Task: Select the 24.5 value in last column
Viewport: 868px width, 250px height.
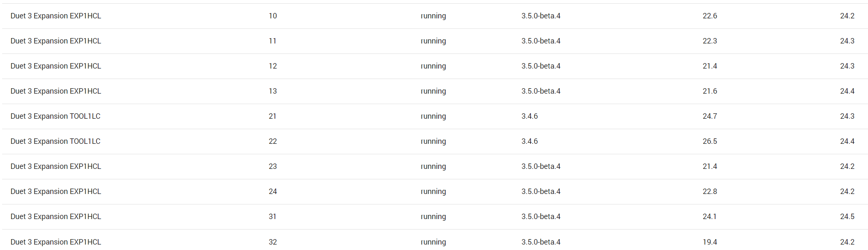Action: (847, 217)
